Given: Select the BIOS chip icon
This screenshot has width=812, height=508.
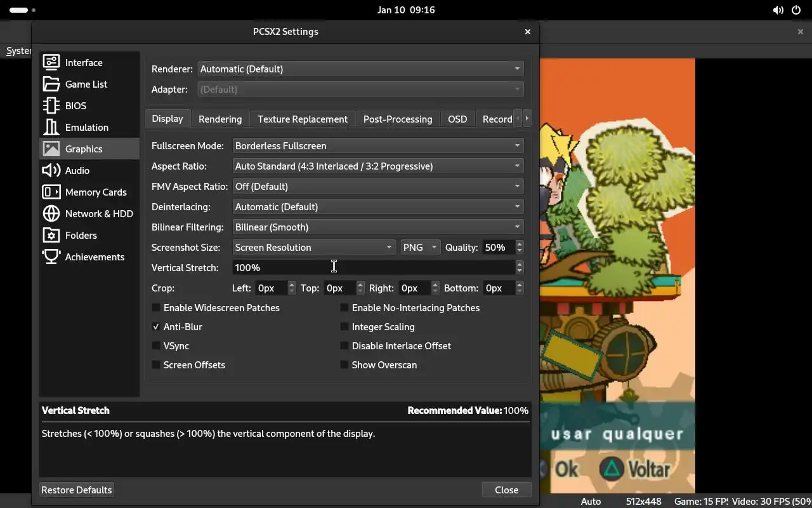Looking at the screenshot, I should pyautogui.click(x=51, y=105).
